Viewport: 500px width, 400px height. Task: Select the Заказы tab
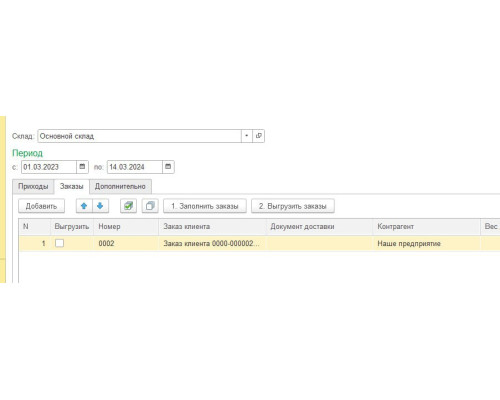click(x=72, y=186)
